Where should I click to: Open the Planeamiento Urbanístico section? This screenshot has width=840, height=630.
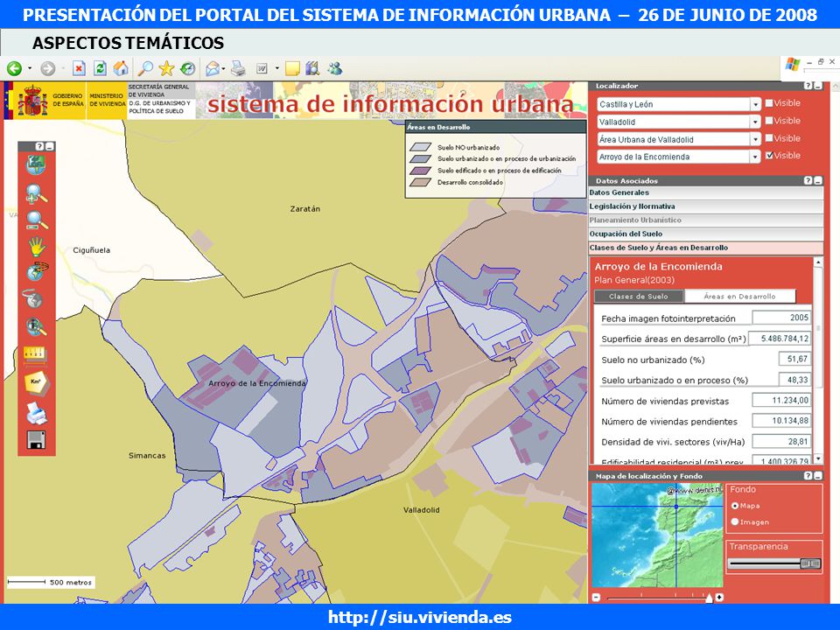click(x=705, y=220)
